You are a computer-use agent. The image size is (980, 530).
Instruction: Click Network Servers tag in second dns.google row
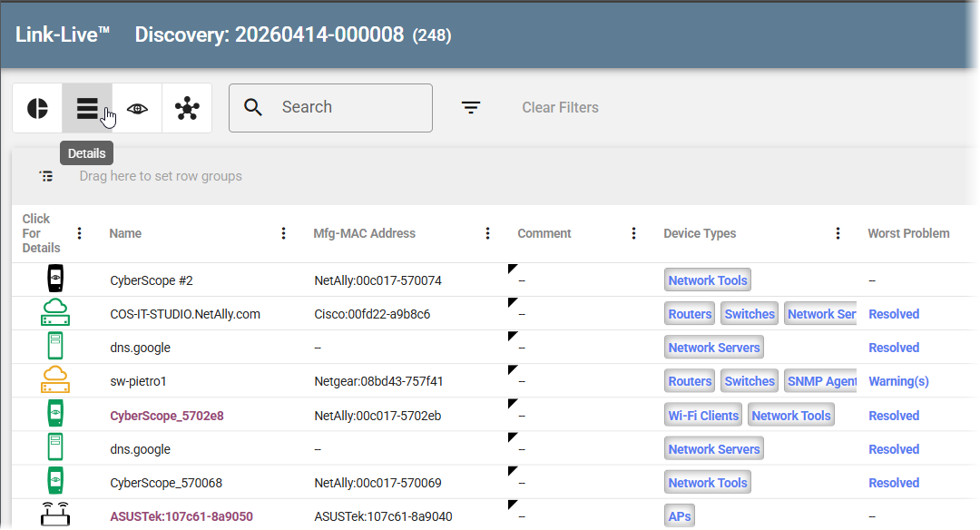point(714,448)
